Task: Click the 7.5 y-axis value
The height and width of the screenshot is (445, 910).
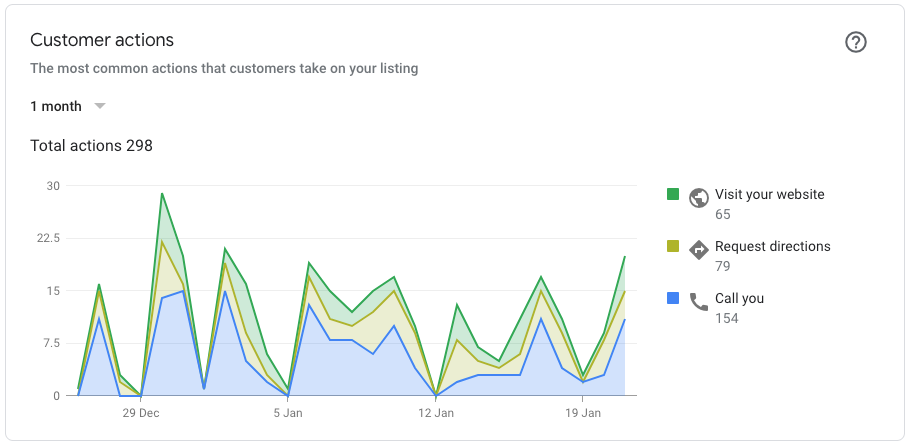Action: [x=51, y=343]
